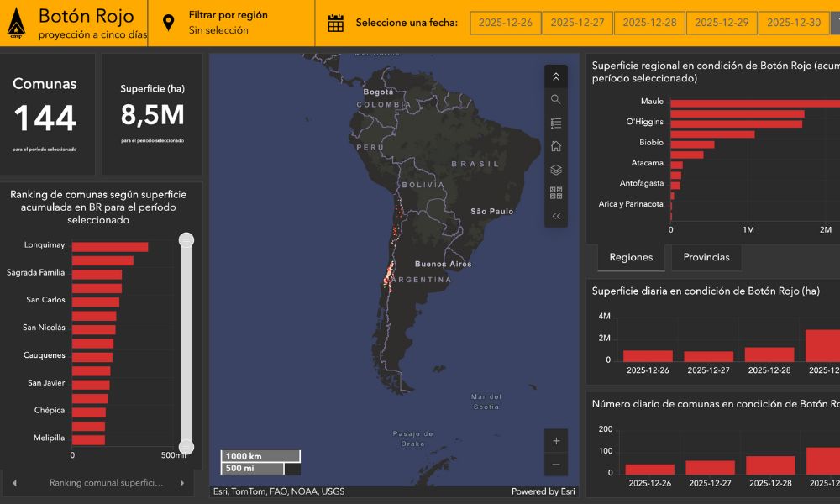Open the map legend list icon

(x=556, y=123)
